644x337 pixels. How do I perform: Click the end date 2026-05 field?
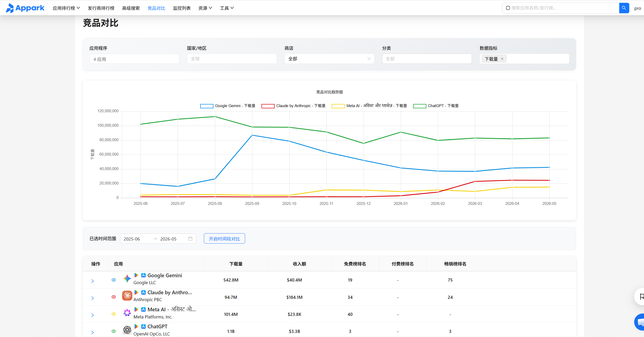[x=168, y=239]
